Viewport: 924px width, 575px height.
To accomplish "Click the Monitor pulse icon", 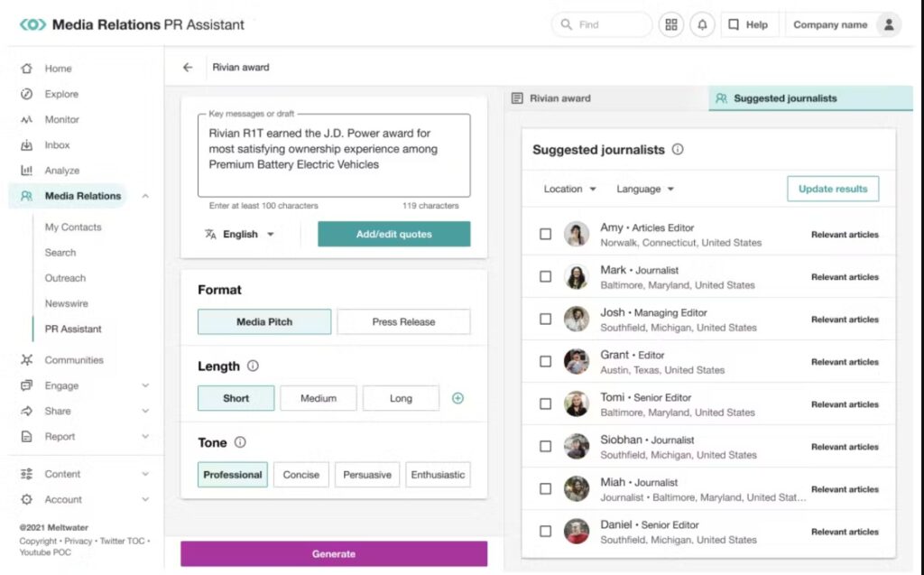I will point(26,119).
